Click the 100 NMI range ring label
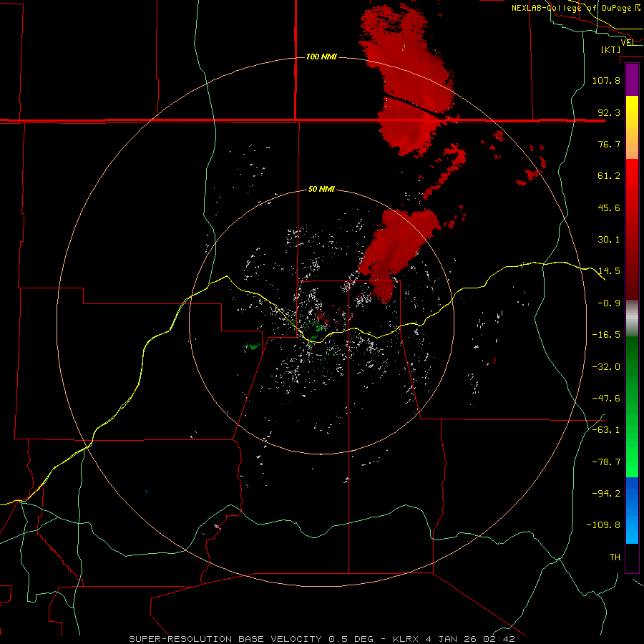This screenshot has height=644, width=644. point(321,57)
